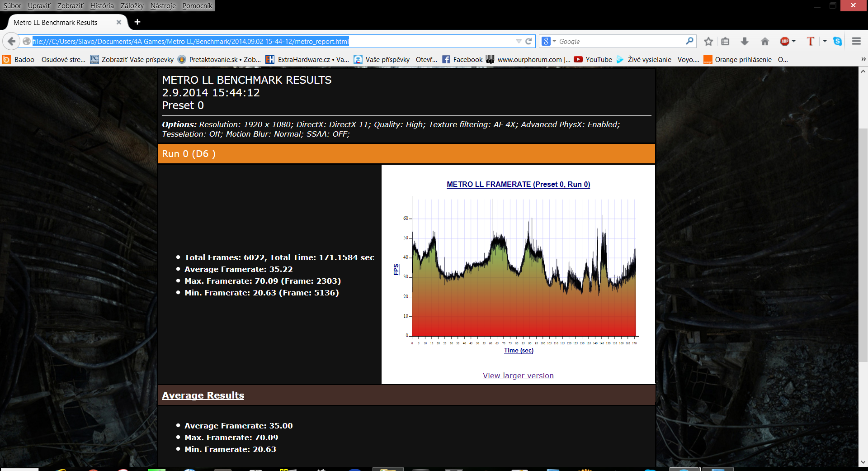
Task: Open URL history dropdown arrow in address bar
Action: click(519, 41)
